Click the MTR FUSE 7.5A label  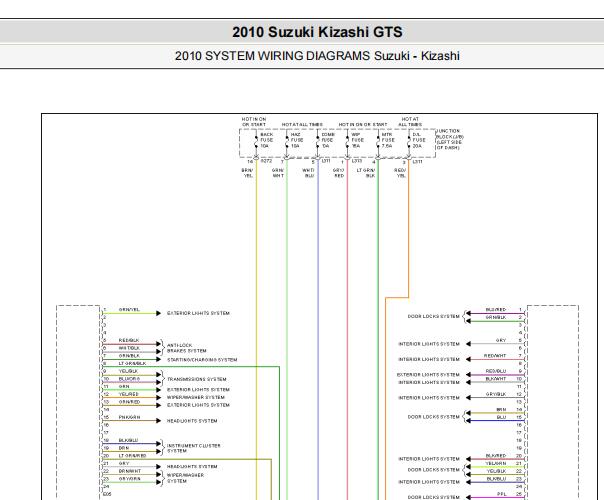(388, 141)
